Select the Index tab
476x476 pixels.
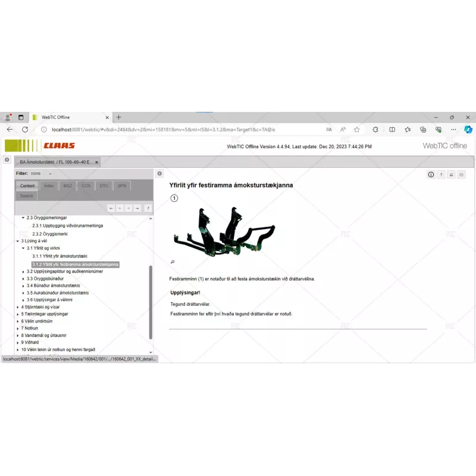pos(49,186)
